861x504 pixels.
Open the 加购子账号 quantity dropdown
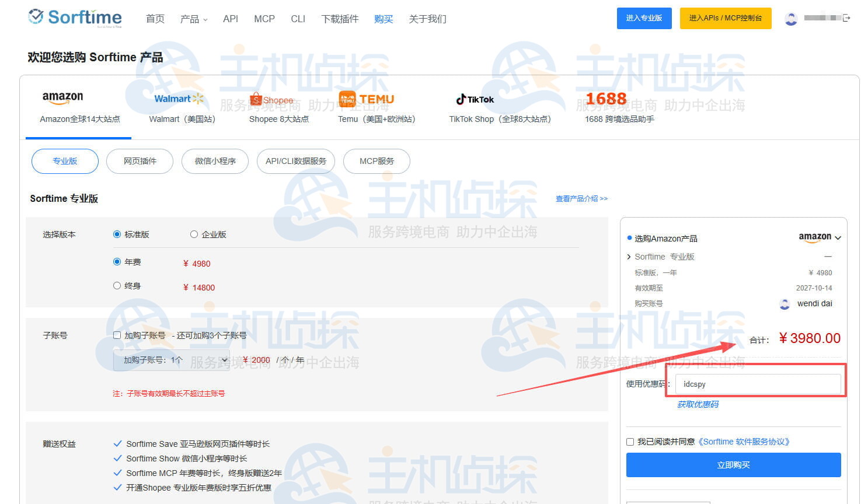(172, 360)
